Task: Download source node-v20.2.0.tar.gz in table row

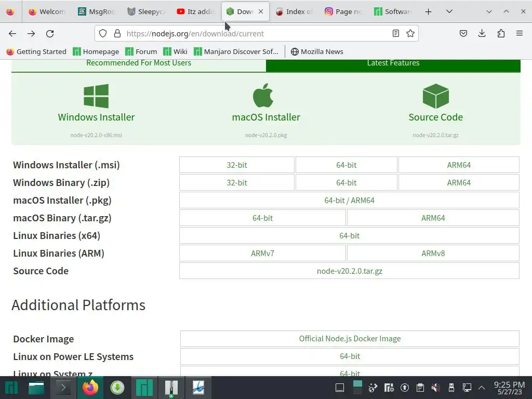Action: (349, 271)
